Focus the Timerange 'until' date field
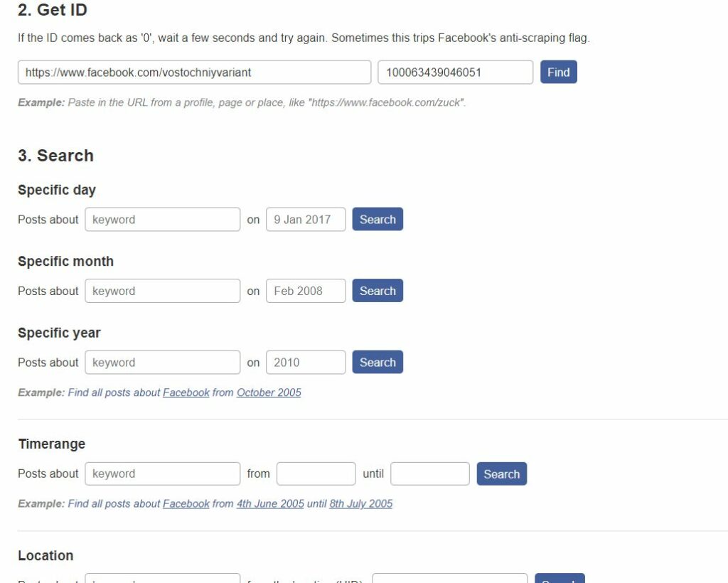728x583 pixels. click(430, 474)
